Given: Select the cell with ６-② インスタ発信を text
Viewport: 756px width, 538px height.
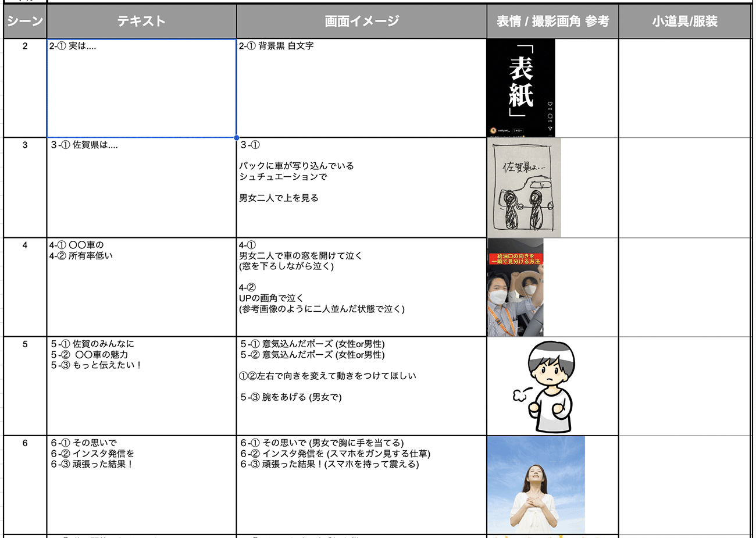Looking at the screenshot, I should point(141,484).
